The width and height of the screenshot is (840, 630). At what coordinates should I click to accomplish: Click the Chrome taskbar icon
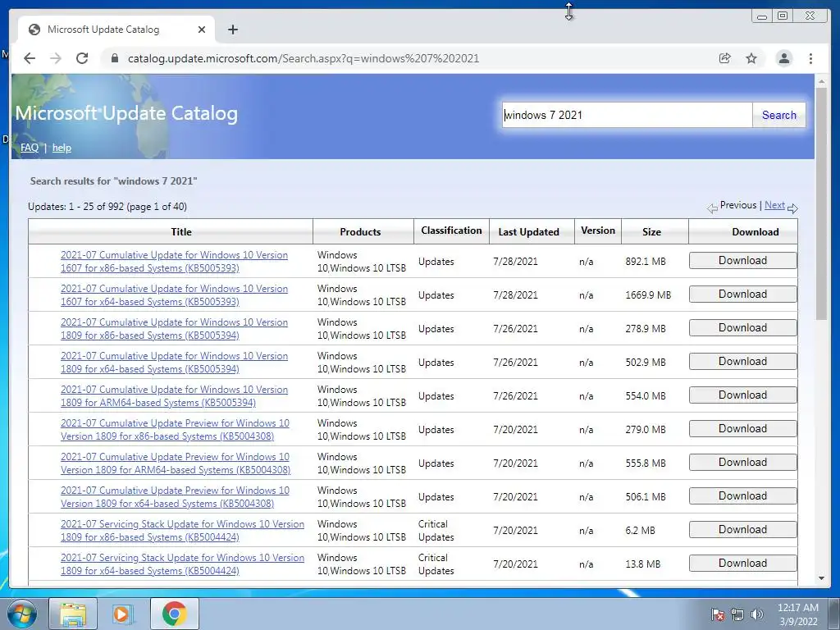[x=174, y=614]
